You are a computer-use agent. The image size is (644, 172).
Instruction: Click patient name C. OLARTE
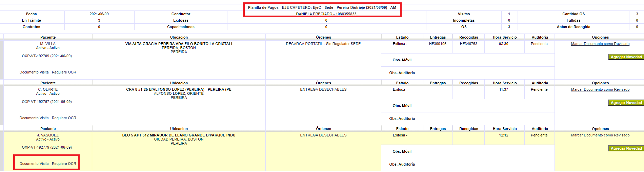(48, 90)
